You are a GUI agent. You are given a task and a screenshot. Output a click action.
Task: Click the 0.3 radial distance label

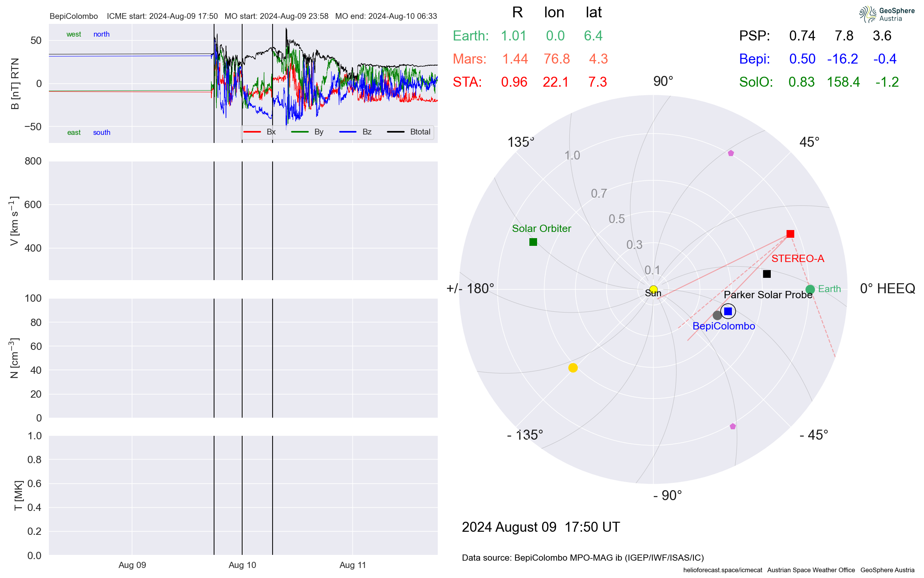634,245
